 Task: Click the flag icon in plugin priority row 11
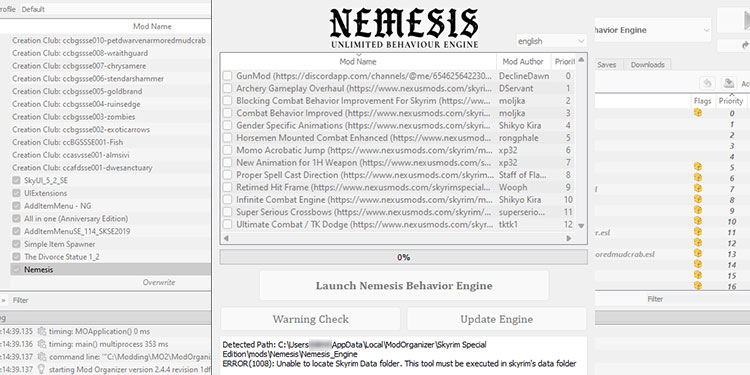(x=698, y=232)
